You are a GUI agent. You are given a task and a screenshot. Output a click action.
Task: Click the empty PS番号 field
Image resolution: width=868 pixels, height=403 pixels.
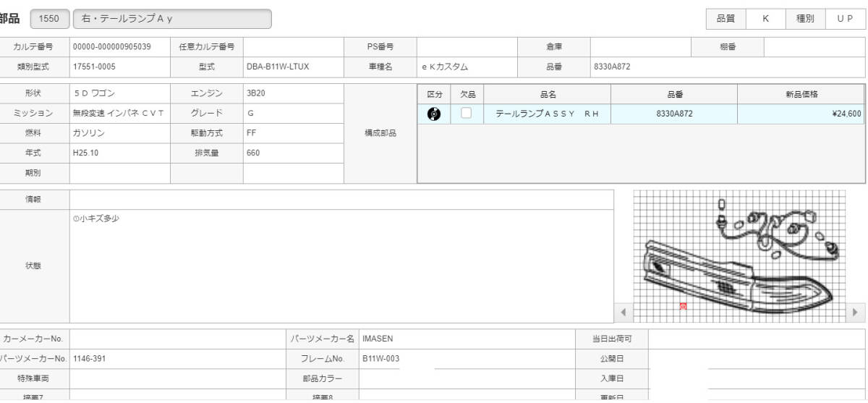coord(467,47)
